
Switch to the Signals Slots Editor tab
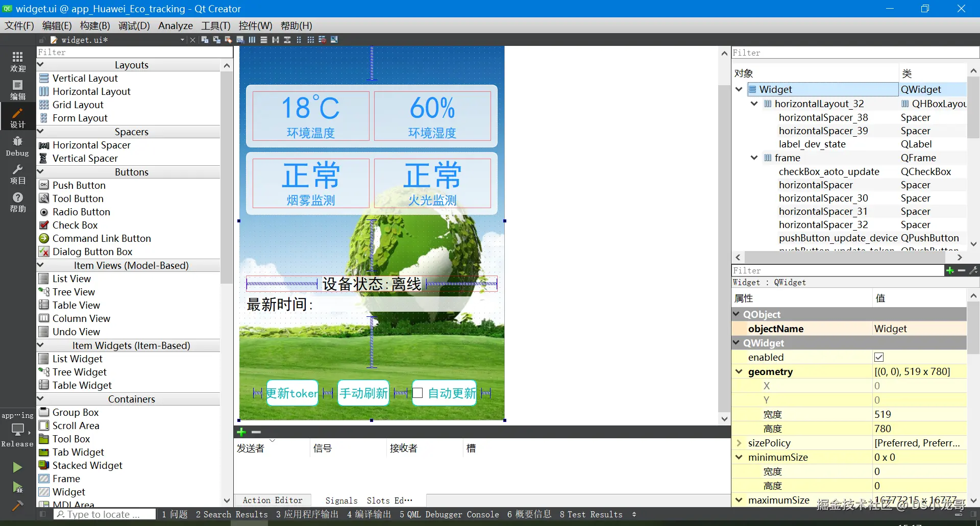tap(369, 500)
